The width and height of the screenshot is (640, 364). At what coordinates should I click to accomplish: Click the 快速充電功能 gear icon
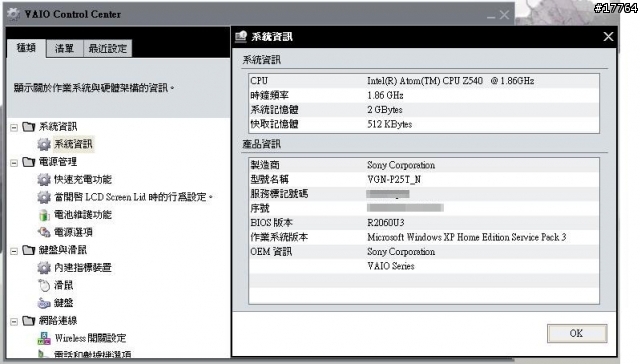(x=44, y=180)
